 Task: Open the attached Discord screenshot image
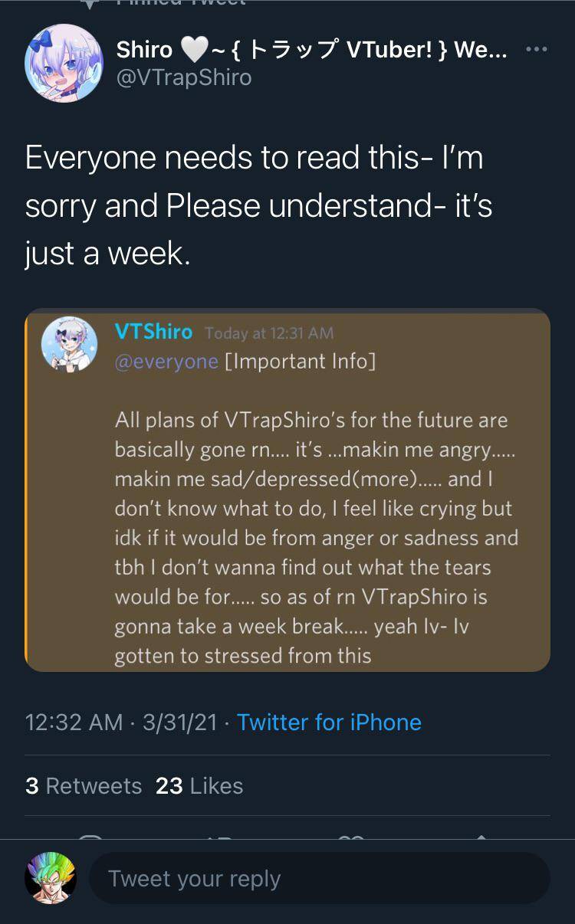coord(287,490)
